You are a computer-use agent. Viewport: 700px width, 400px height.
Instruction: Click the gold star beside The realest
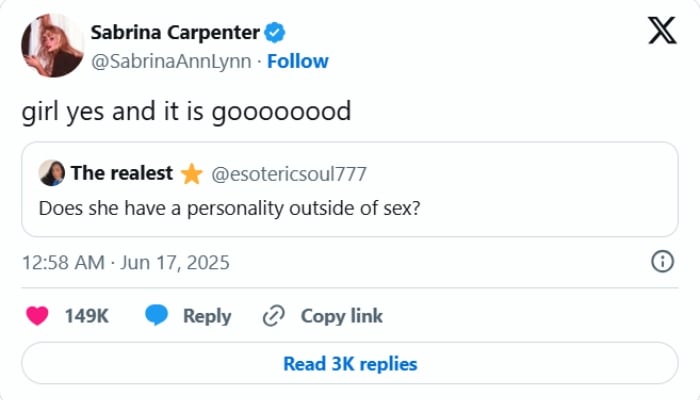191,174
